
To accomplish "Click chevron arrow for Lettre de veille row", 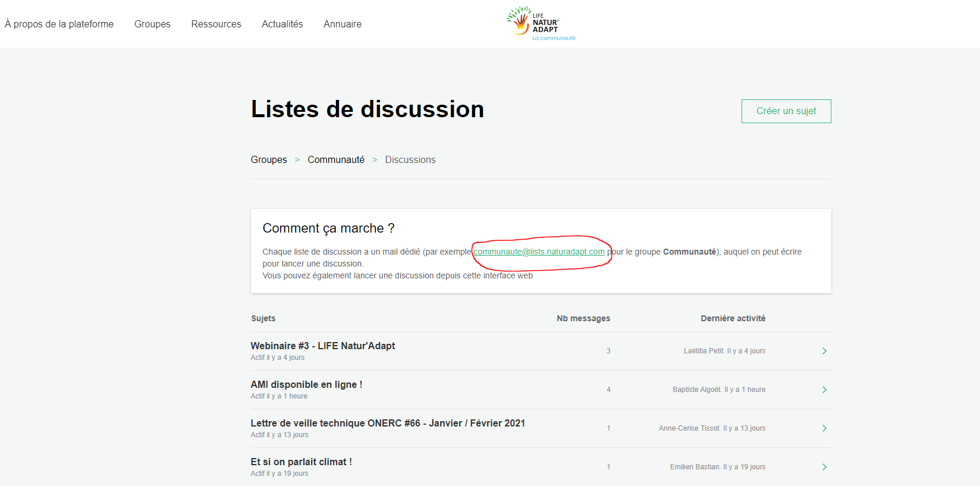I will pos(824,428).
